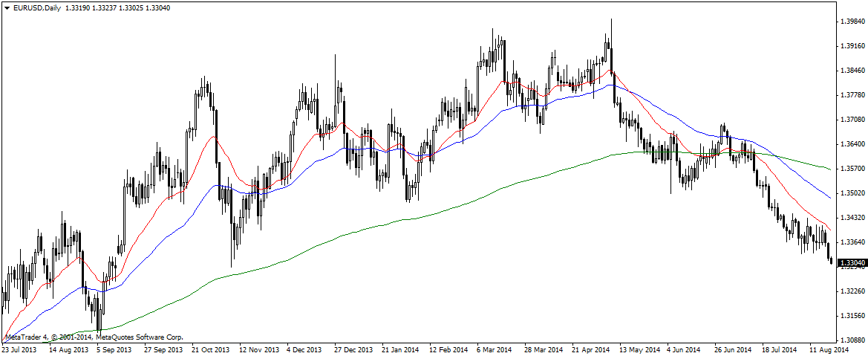Click the 23 Jul 2013 date label
The image size is (868, 356).
tap(21, 349)
